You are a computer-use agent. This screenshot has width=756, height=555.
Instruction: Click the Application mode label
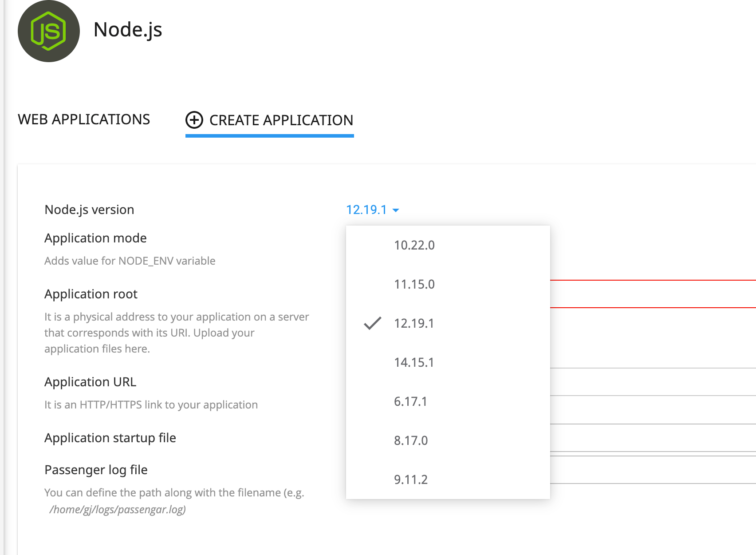pyautogui.click(x=95, y=238)
